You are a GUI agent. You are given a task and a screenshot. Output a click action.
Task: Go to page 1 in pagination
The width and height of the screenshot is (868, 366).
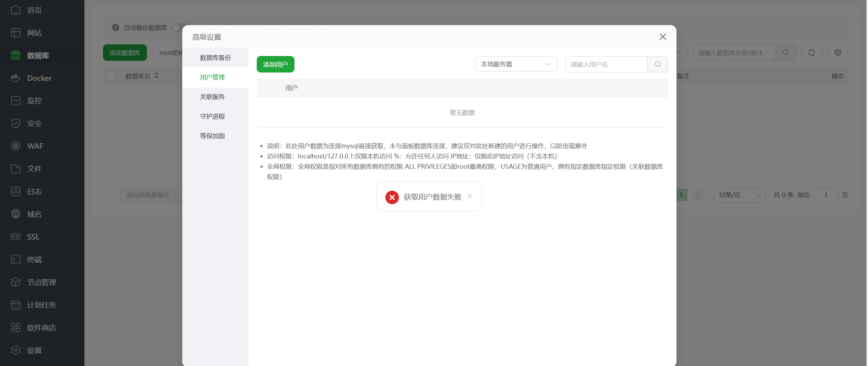pos(681,195)
